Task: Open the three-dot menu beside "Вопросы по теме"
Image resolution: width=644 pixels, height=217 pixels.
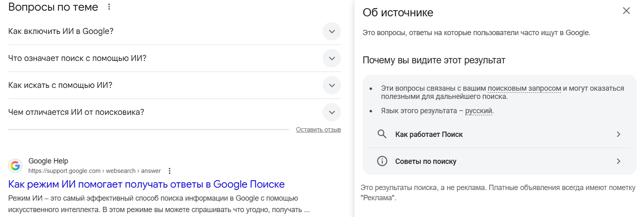Action: click(109, 7)
